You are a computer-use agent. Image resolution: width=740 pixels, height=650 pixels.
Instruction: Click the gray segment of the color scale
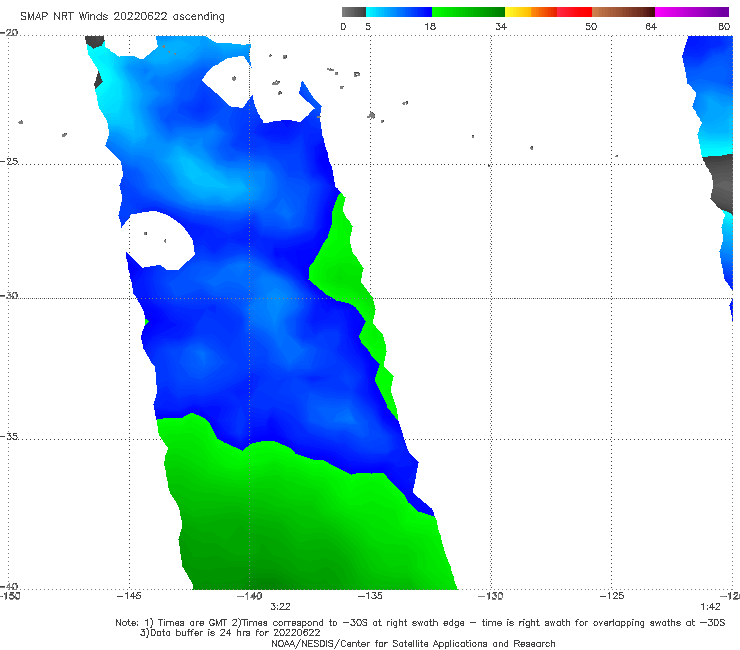[x=354, y=12]
